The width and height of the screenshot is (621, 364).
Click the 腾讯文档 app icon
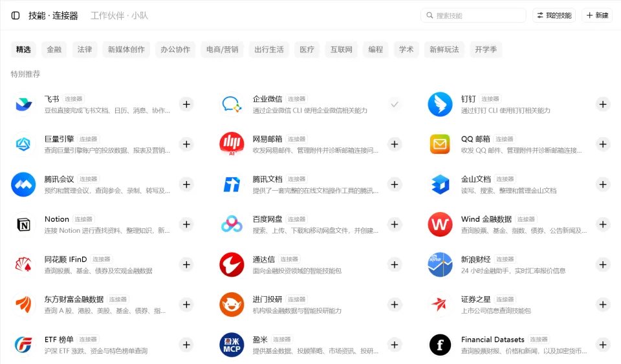[232, 184]
